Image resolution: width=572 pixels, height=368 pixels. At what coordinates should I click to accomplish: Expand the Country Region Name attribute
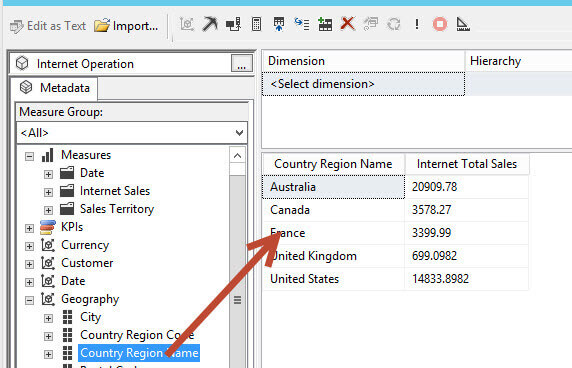tap(48, 354)
